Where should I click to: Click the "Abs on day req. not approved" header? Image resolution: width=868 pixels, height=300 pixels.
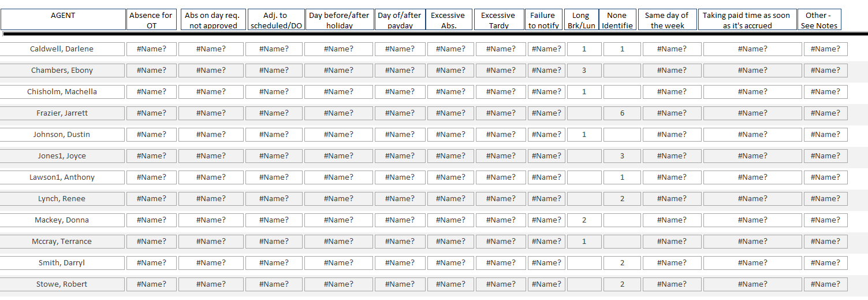pos(213,20)
